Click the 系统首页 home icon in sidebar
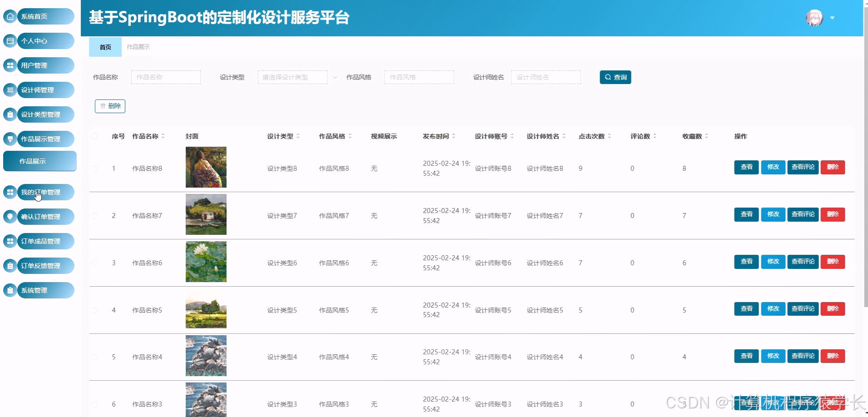The width and height of the screenshot is (868, 417). 10,16
